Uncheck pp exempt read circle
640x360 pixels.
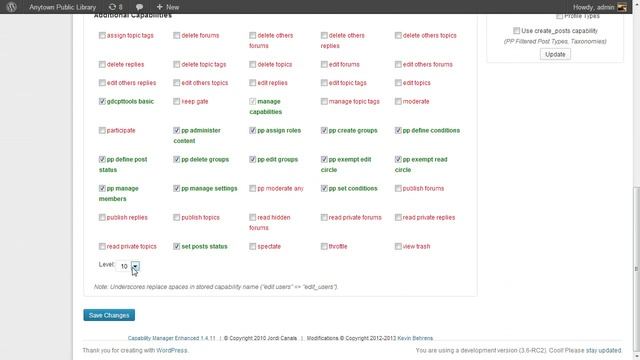coord(398,160)
